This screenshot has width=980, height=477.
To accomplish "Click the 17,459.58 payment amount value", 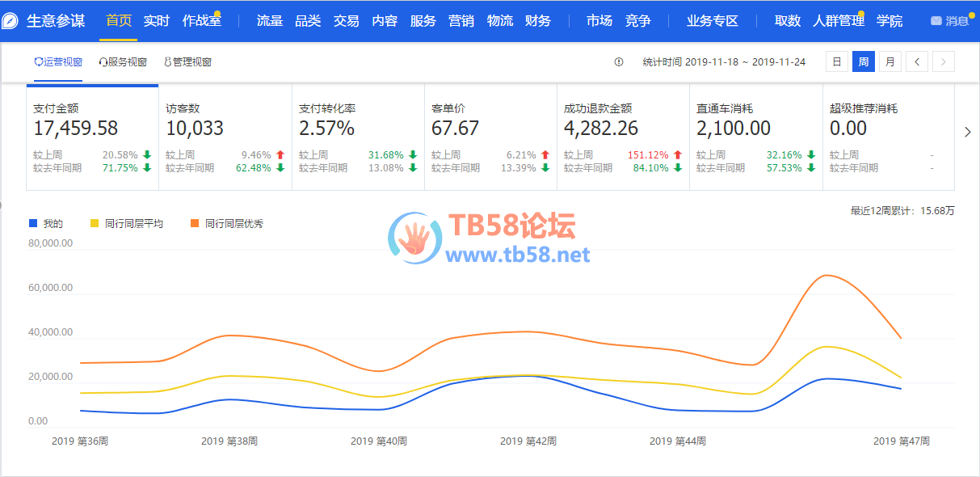I will (76, 129).
